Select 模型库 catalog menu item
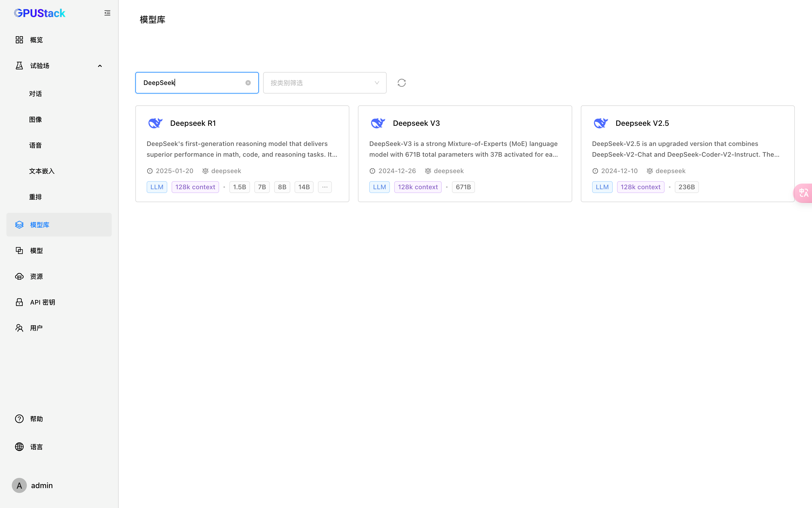This screenshot has width=812, height=508. coord(59,225)
